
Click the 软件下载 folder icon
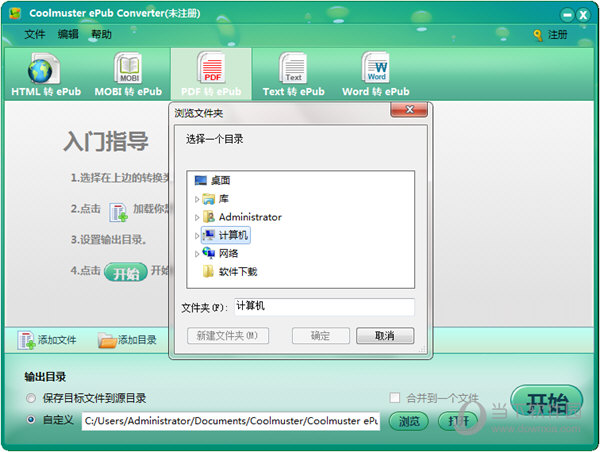(208, 271)
